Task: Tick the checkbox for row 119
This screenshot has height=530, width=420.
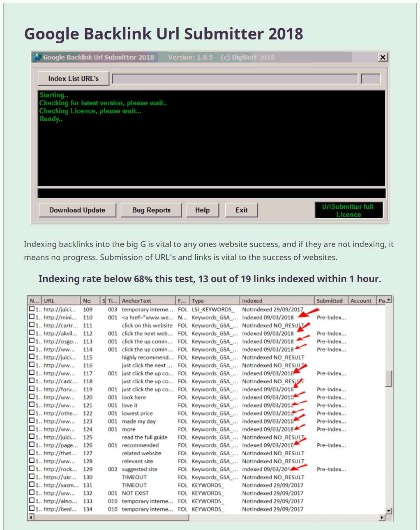Action: click(32, 389)
